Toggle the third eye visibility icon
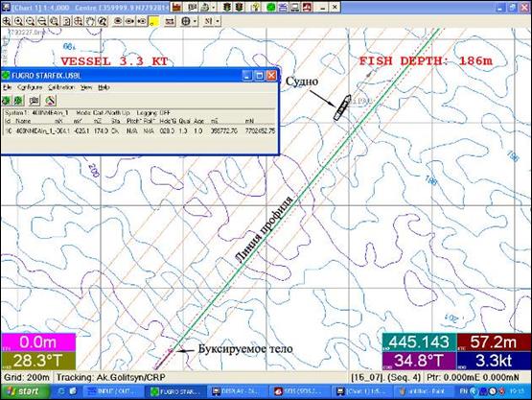The height and width of the screenshot is (400, 532). [x=142, y=21]
